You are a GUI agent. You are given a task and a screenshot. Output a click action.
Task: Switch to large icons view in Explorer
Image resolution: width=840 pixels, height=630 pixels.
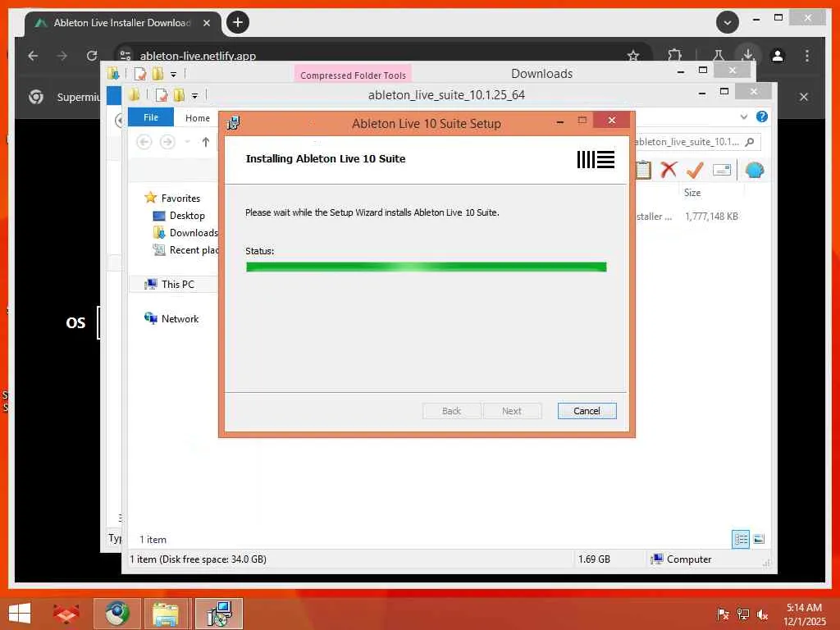tap(759, 539)
